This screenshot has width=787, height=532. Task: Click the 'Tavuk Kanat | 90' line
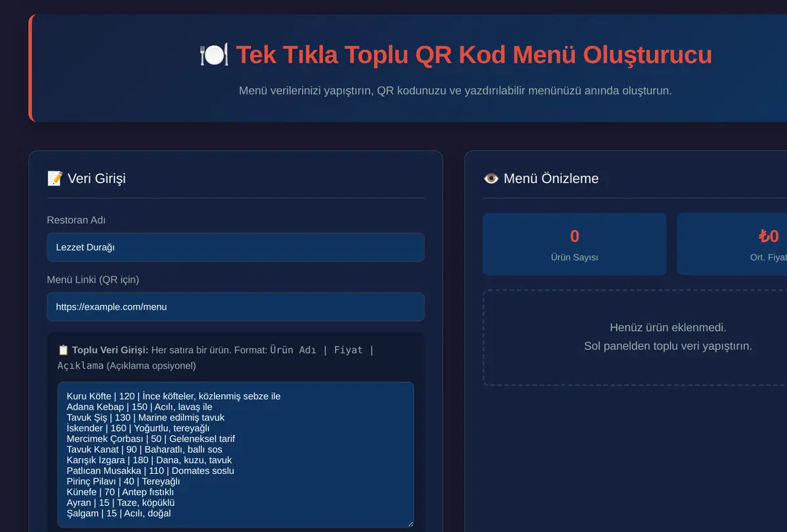[144, 449]
